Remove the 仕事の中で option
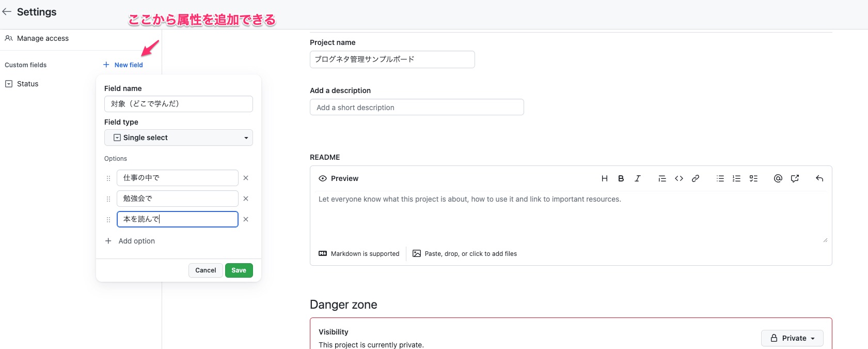 246,178
